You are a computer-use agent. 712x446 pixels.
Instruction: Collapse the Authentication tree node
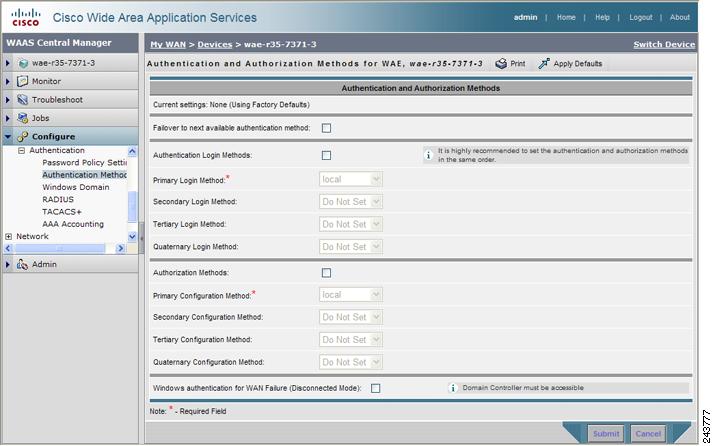click(x=21, y=150)
